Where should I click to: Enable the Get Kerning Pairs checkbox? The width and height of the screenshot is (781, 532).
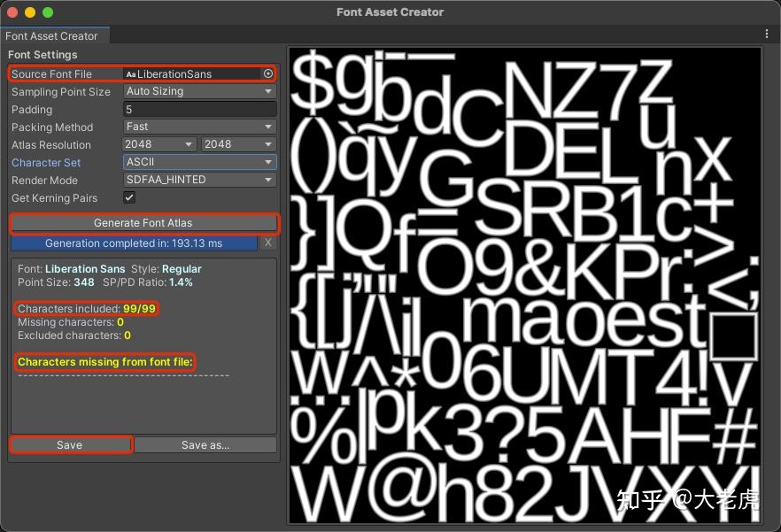[x=129, y=197]
